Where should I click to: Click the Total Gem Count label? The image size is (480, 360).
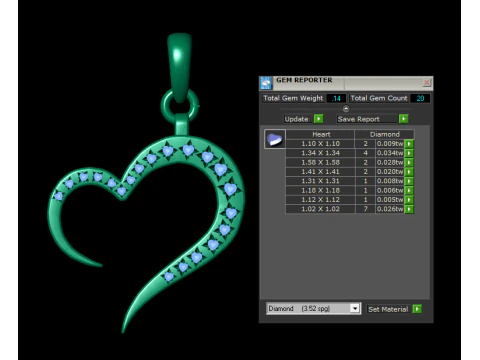[379, 98]
